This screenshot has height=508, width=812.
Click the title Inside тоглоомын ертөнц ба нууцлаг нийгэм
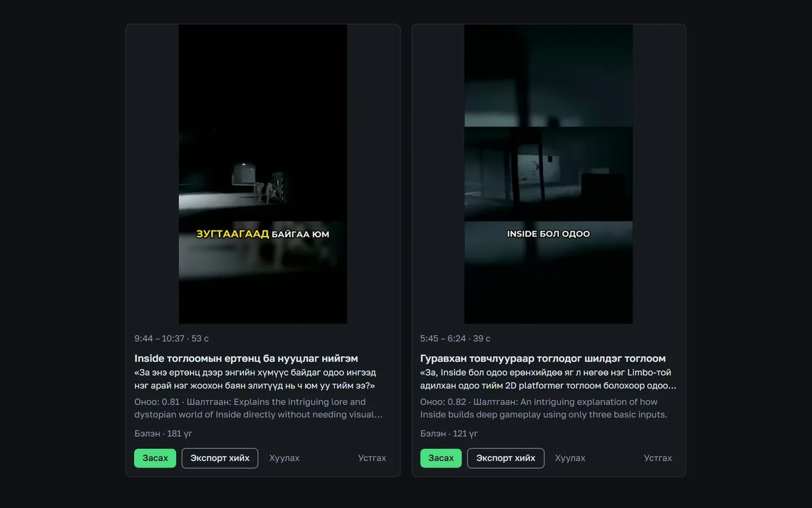tap(246, 358)
